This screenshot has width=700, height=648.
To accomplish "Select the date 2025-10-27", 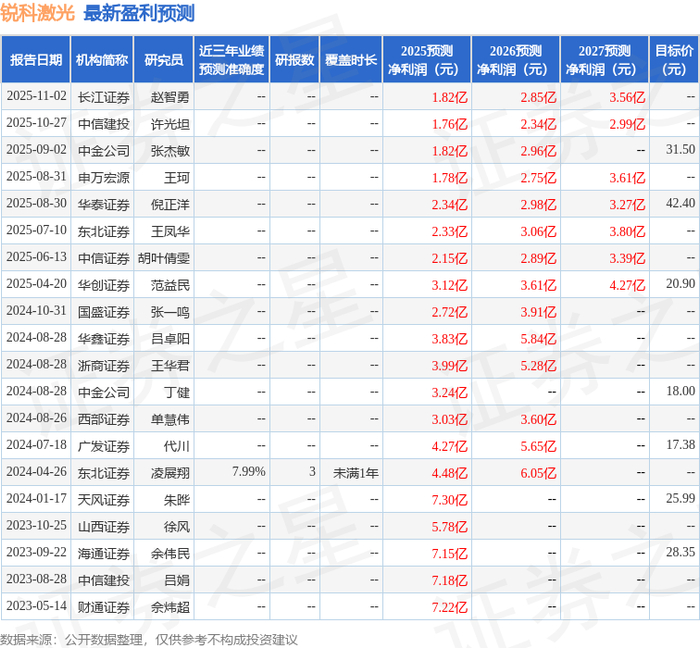I will (x=36, y=123).
